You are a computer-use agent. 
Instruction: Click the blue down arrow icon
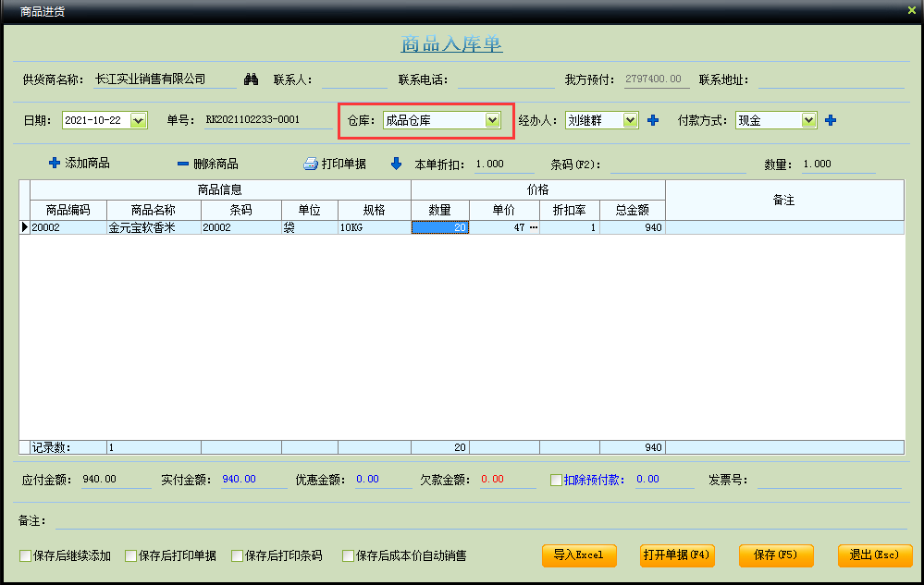tap(396, 164)
